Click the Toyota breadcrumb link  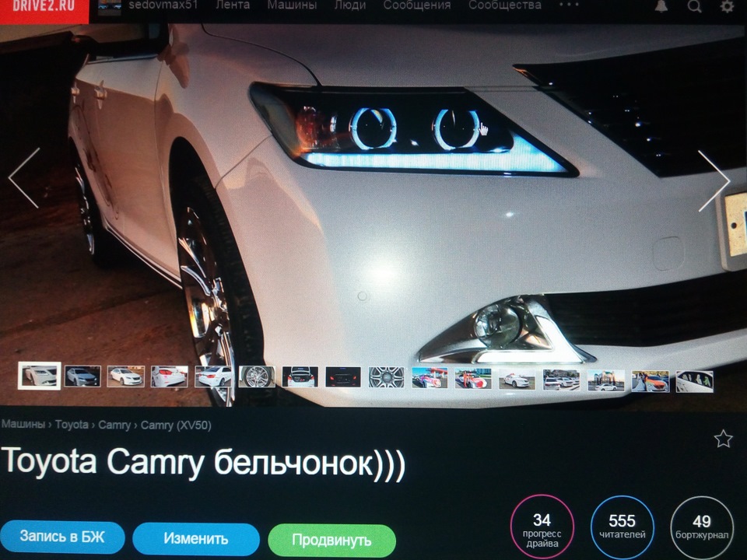point(72,425)
